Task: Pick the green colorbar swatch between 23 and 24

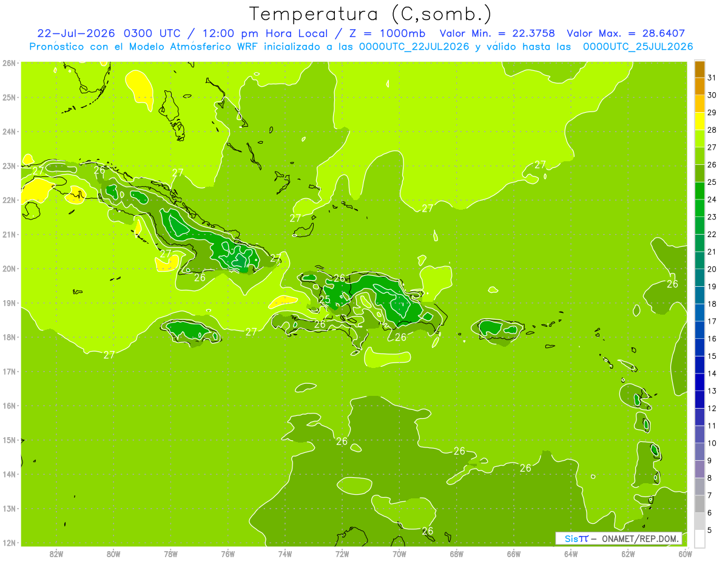Action: [700, 208]
